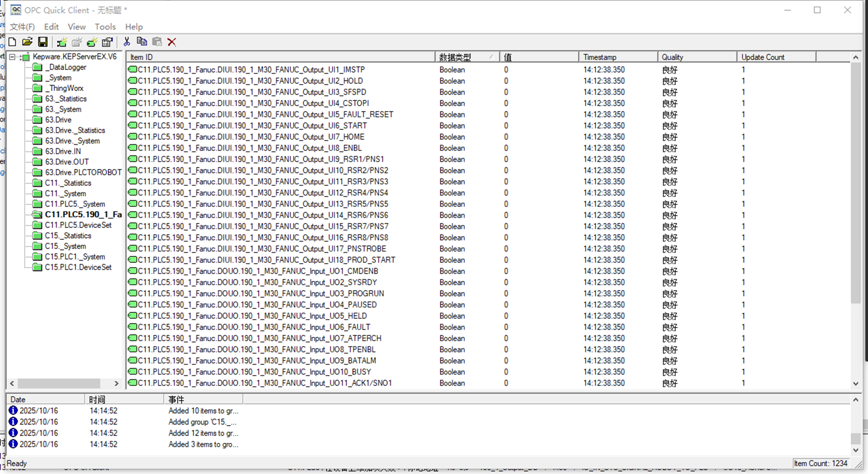Image resolution: width=868 pixels, height=474 pixels.
Task: Sort by the Timestamp column header
Action: point(617,57)
